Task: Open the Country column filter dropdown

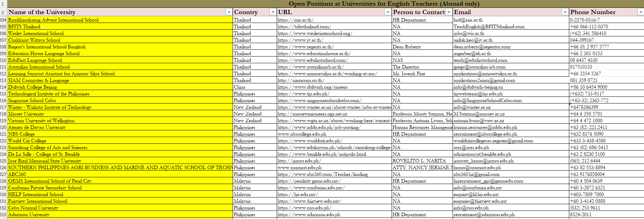Action: point(272,12)
